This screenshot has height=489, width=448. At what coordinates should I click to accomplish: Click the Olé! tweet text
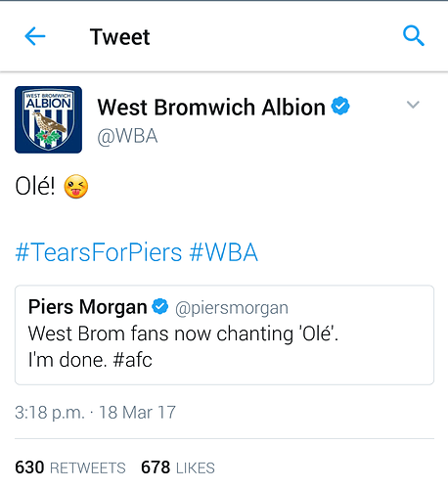35,186
